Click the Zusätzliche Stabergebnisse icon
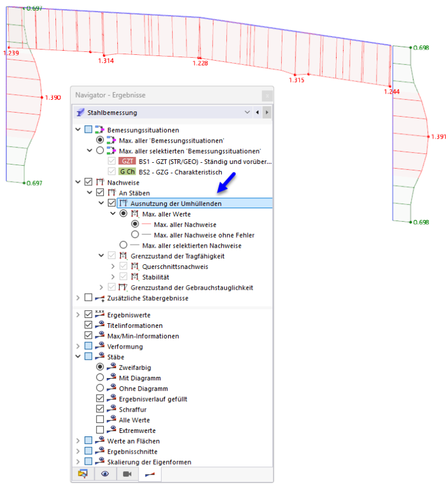The height and width of the screenshot is (486, 448). click(x=100, y=298)
